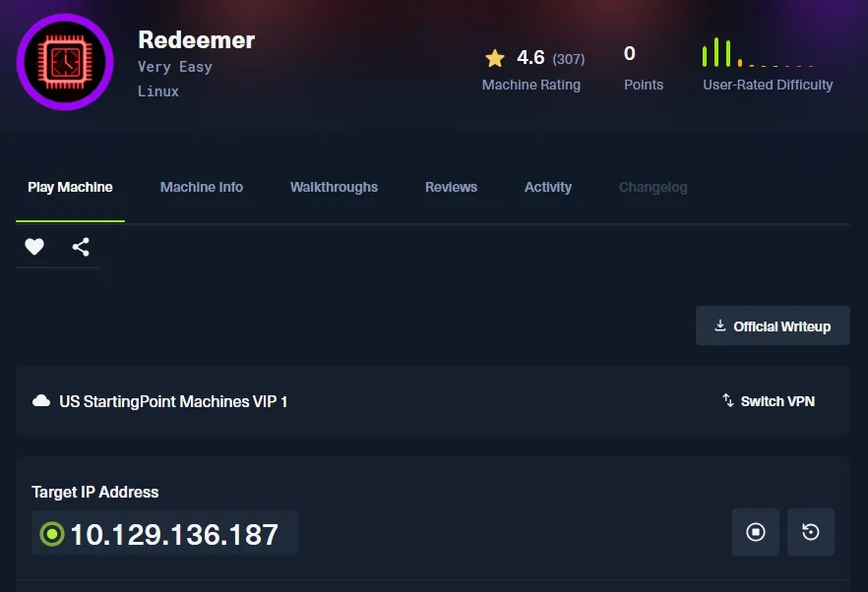This screenshot has height=592, width=868.
Task: Click the User-Rated Difficulty bar chart
Action: tap(758, 52)
